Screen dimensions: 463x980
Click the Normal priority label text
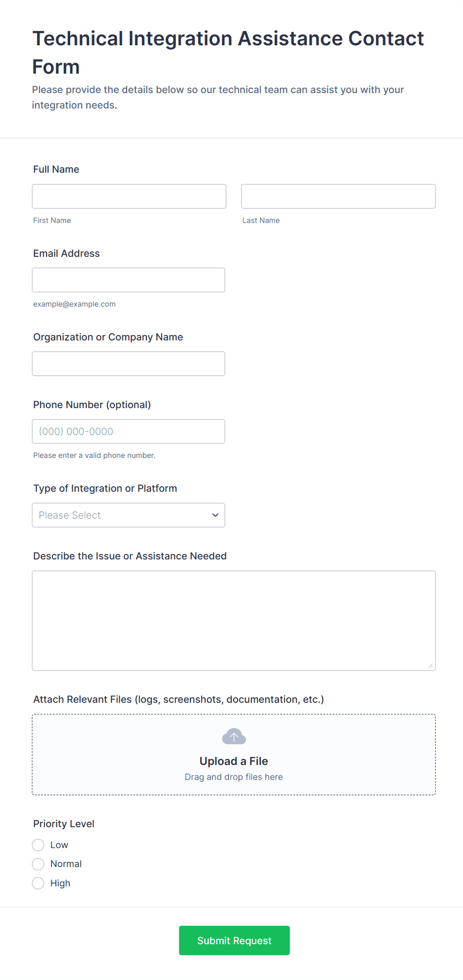[66, 864]
